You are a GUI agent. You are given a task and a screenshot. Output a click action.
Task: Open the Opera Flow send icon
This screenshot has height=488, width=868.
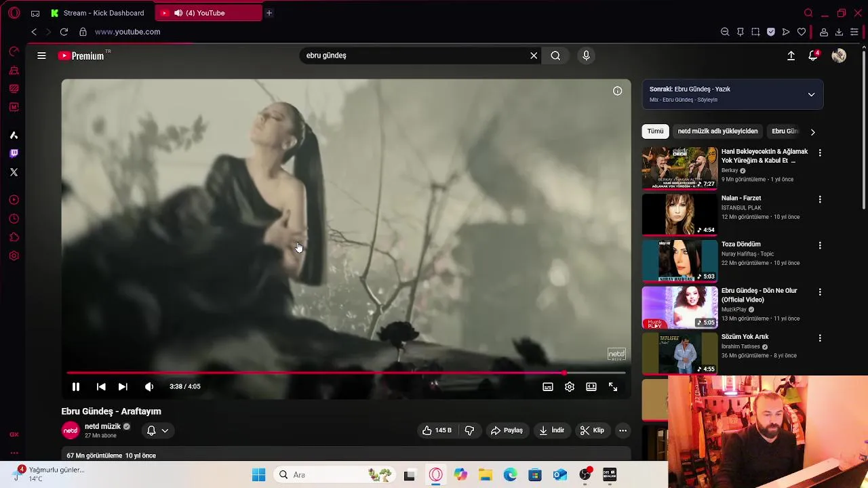coord(786,32)
